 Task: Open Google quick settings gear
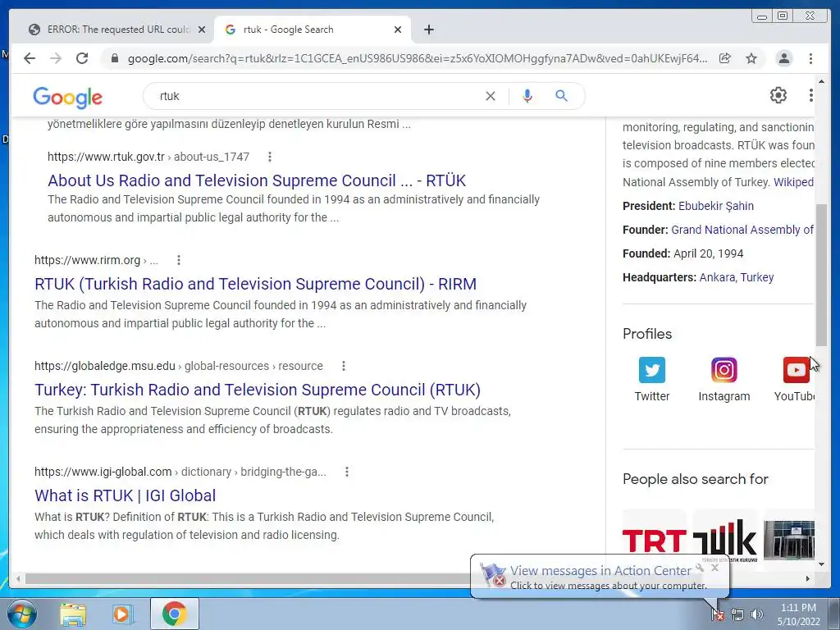pyautogui.click(x=778, y=95)
